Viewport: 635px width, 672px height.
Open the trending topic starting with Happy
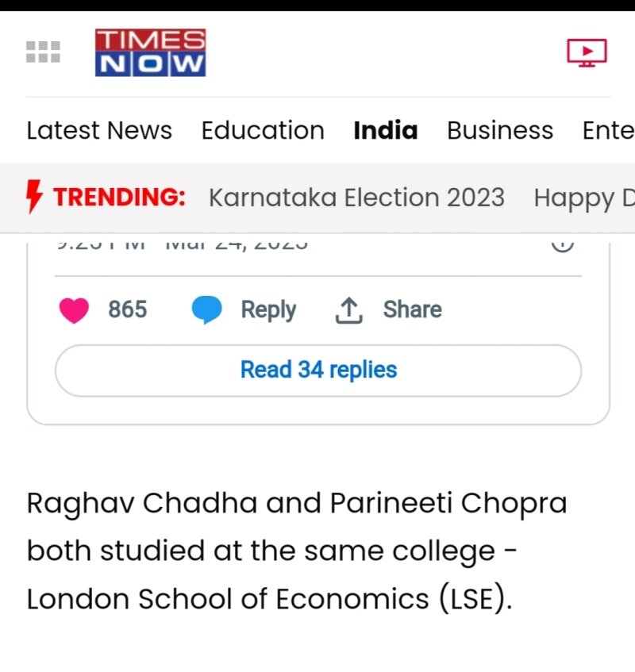point(583,197)
